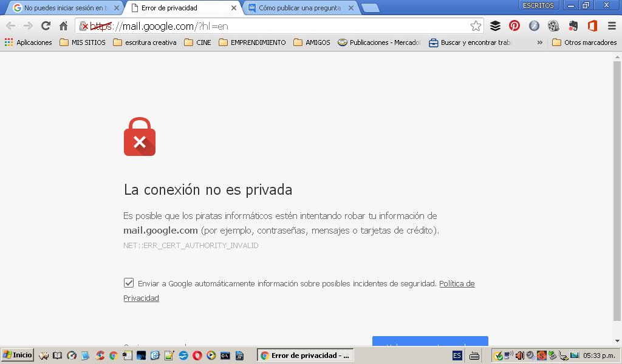Image resolution: width=622 pixels, height=364 pixels.
Task: Click the forward navigation arrow
Action: 28,26
